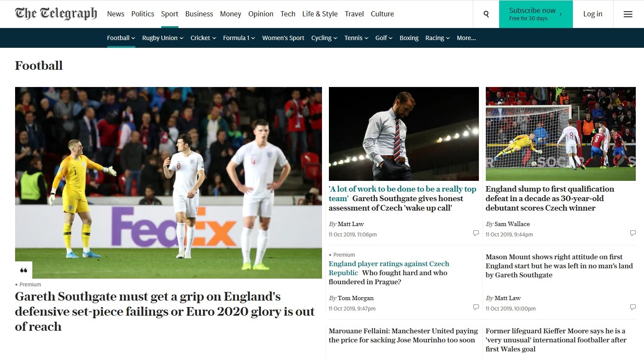
Task: Open comments icon on Mason Mount article
Action: tap(633, 307)
